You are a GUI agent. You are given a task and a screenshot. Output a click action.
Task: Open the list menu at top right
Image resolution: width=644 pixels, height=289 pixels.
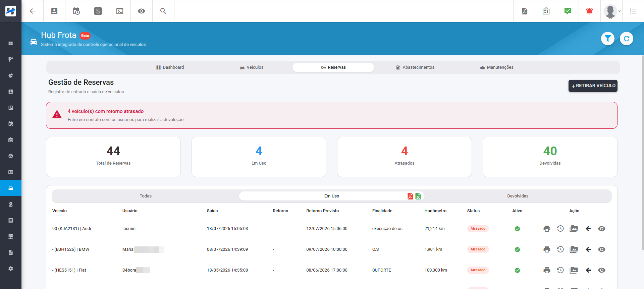(x=633, y=11)
